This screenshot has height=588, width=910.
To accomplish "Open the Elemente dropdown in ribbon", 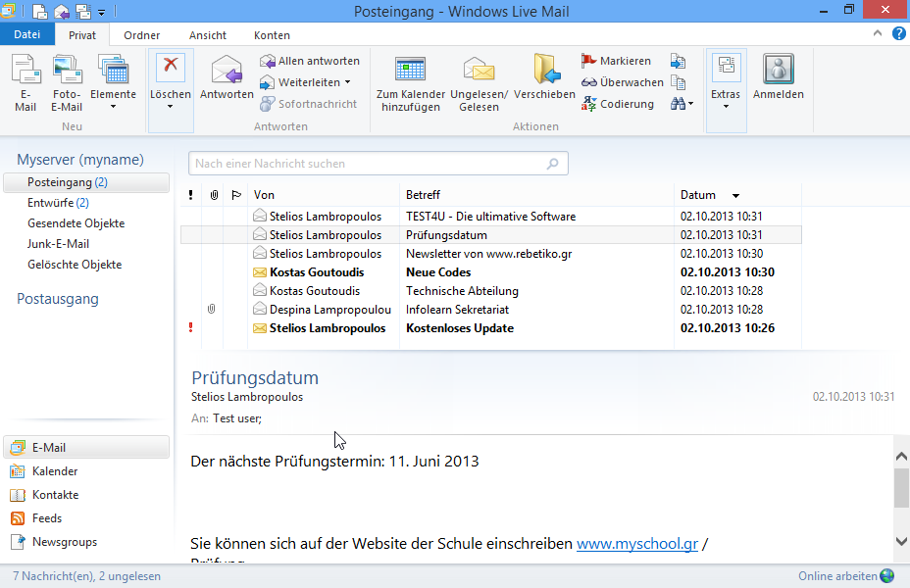I will [113, 81].
